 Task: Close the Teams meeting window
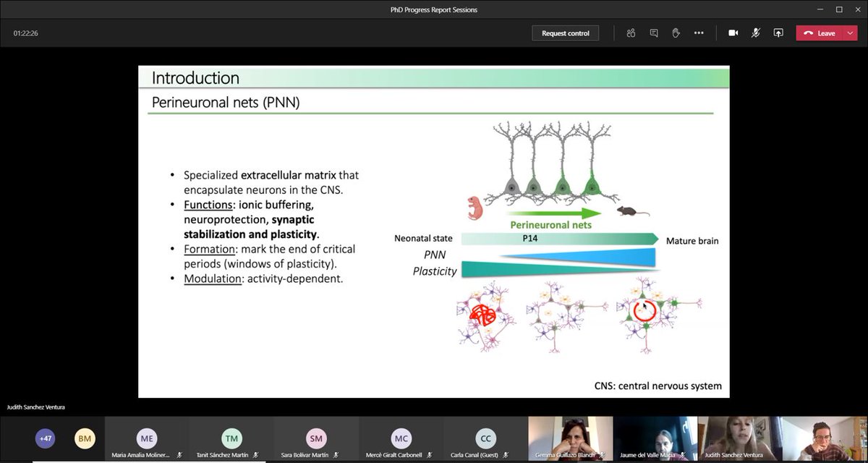857,9
